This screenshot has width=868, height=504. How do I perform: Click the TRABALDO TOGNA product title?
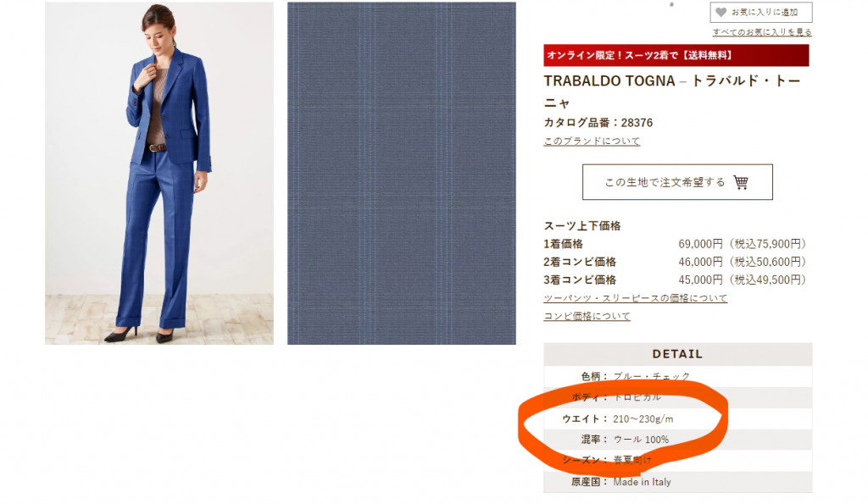click(x=672, y=91)
